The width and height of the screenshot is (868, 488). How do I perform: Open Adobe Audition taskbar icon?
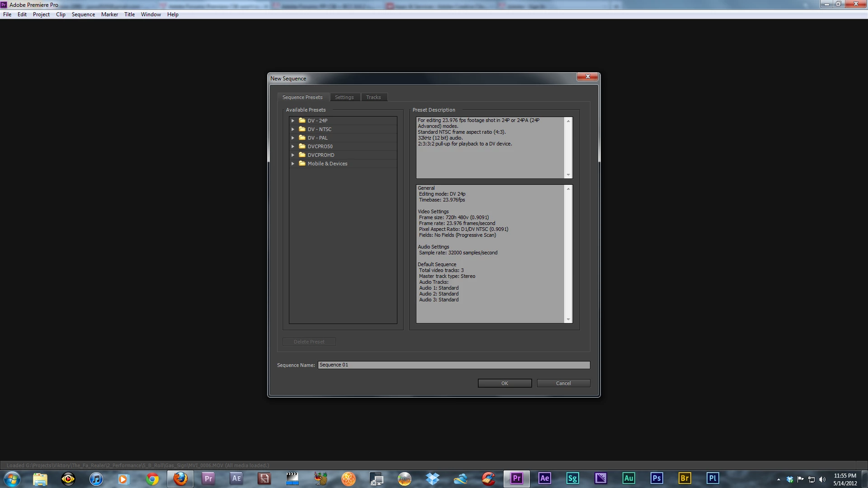[x=628, y=479]
